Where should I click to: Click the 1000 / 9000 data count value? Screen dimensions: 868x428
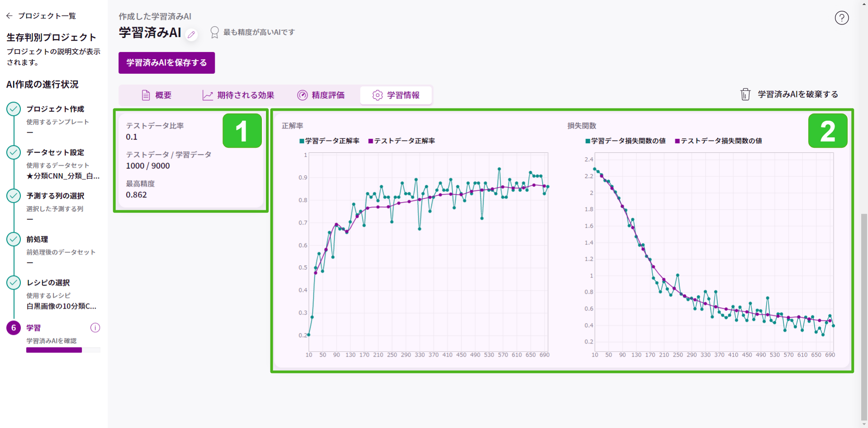point(148,166)
